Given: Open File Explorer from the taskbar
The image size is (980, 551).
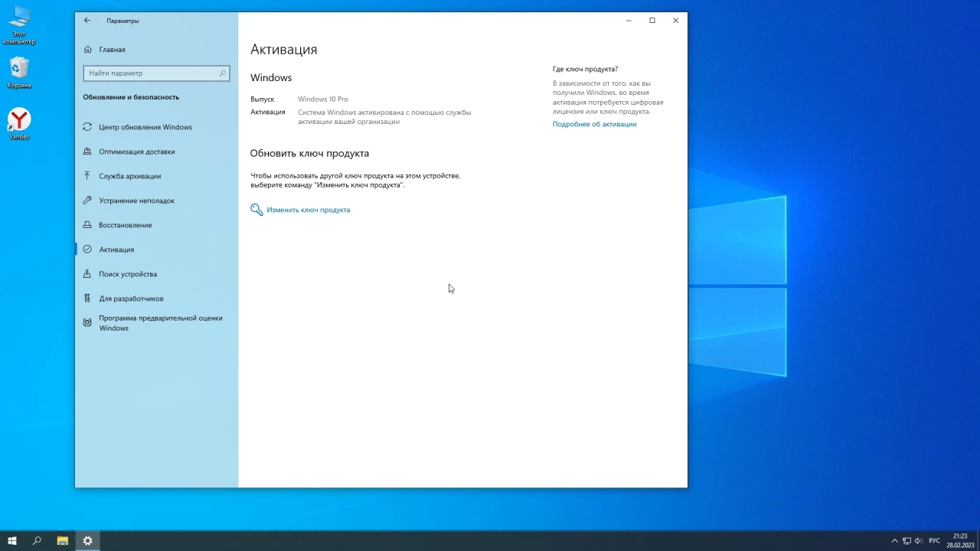Looking at the screenshot, I should tap(63, 541).
